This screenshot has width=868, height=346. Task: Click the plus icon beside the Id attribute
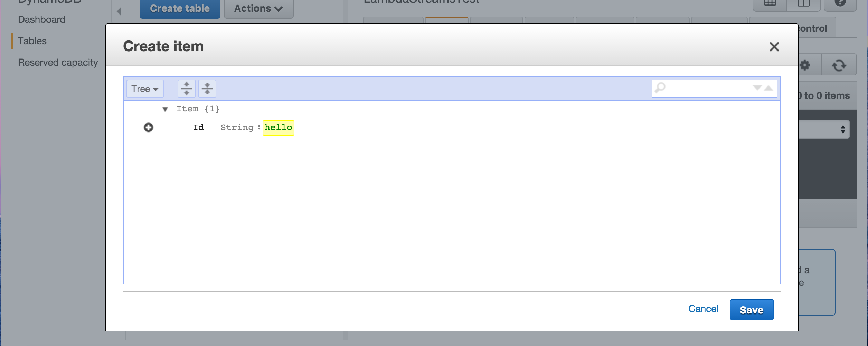149,127
